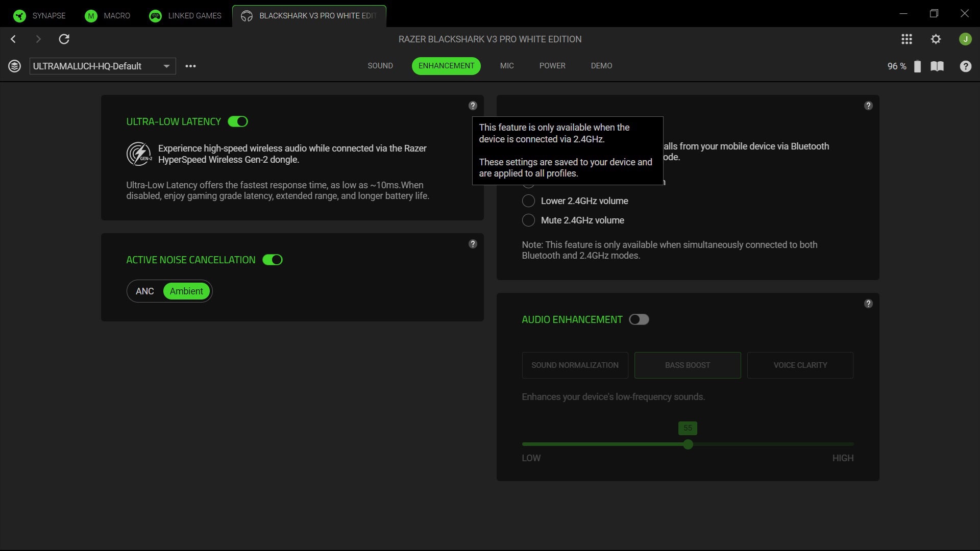Toggle Active Noise Cancellation switch

click(273, 260)
